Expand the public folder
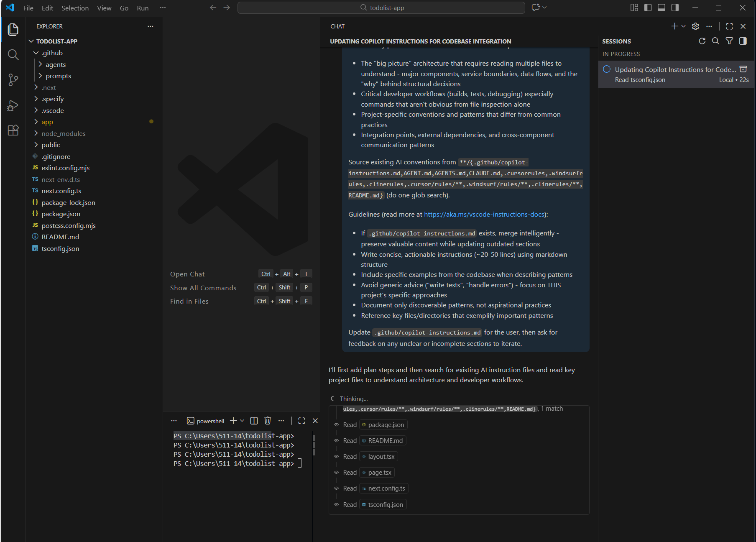This screenshot has height=542, width=756. click(x=94, y=145)
